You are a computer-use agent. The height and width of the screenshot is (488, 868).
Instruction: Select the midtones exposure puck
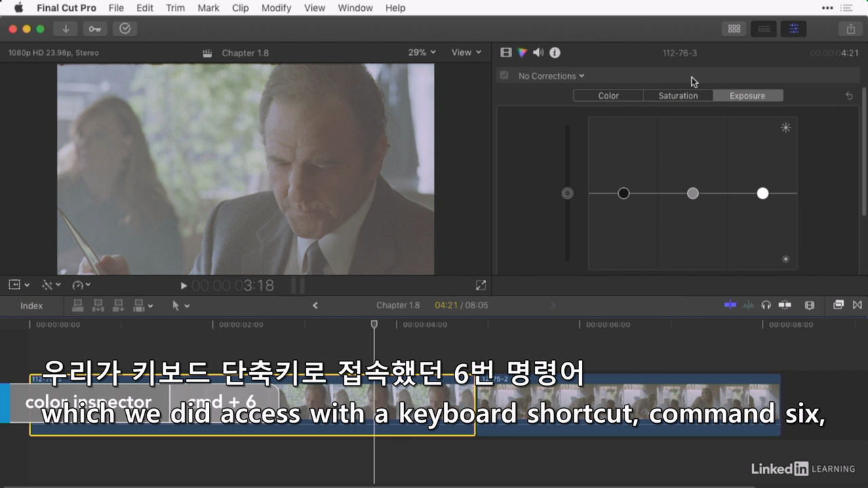pyautogui.click(x=692, y=193)
